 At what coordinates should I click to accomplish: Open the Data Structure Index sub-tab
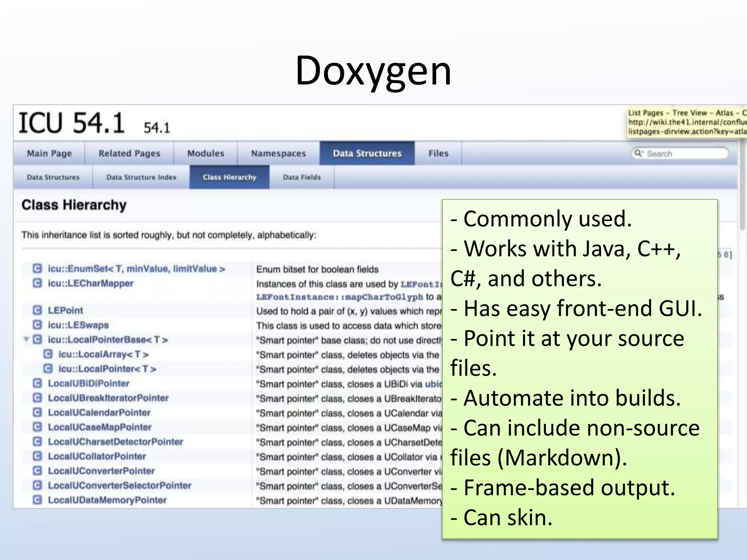141,177
